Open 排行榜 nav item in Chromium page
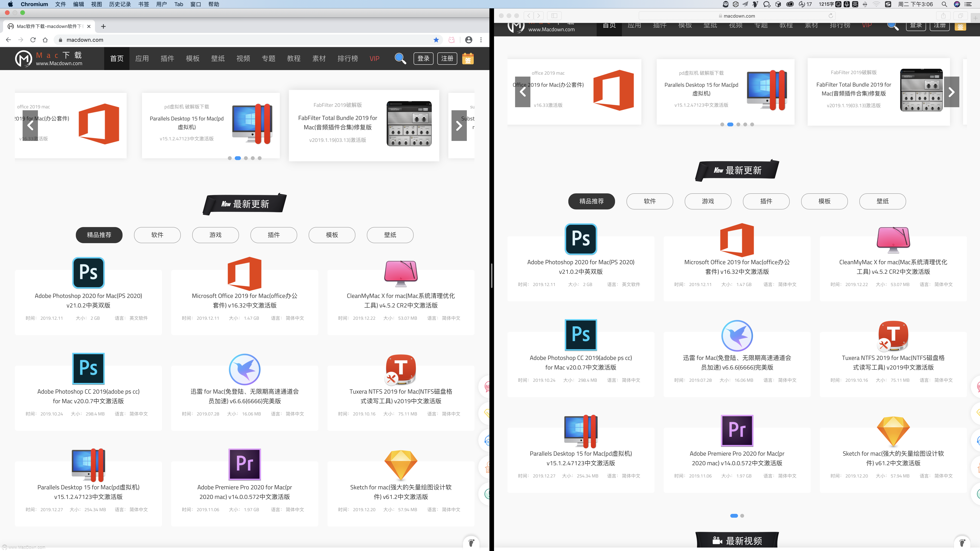 coord(348,58)
